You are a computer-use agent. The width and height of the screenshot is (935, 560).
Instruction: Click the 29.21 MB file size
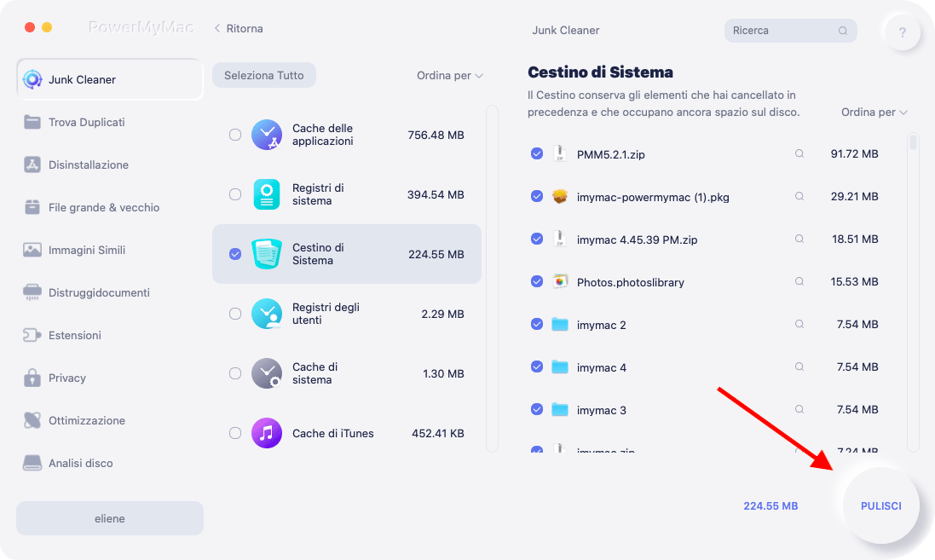854,196
